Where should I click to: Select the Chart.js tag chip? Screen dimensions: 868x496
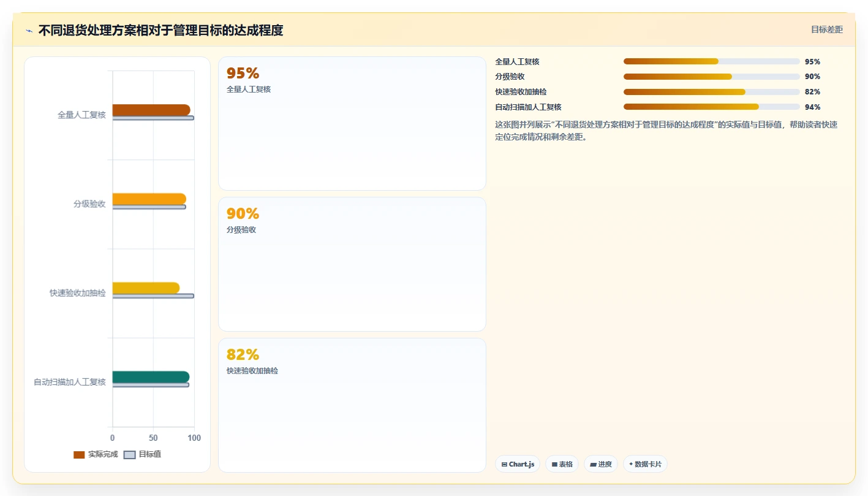pos(518,464)
